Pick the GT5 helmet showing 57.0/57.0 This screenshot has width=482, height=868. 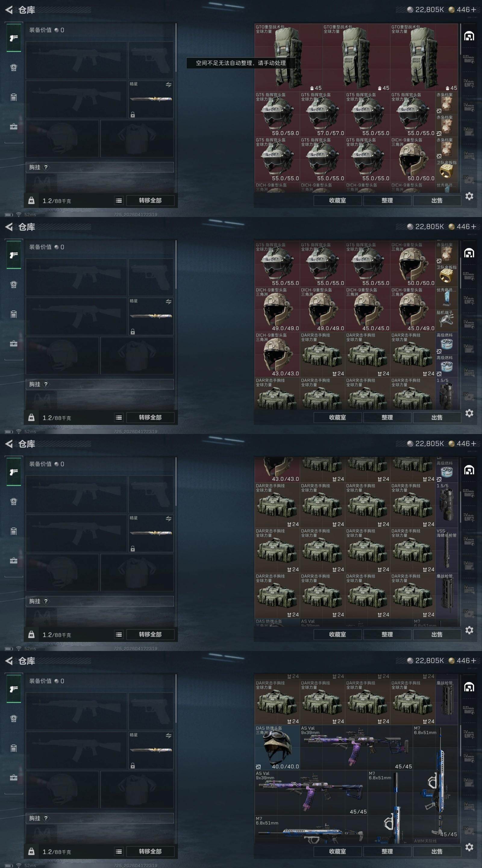322,114
